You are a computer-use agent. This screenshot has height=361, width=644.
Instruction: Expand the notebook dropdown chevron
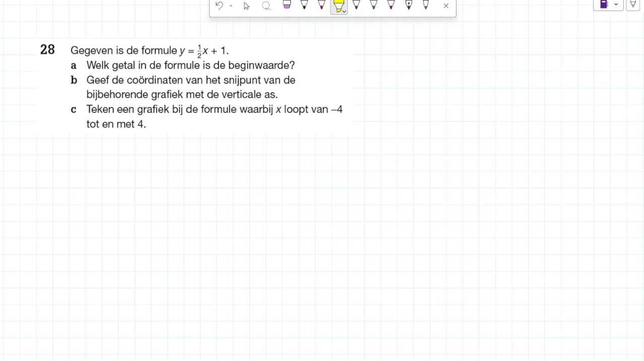(616, 5)
